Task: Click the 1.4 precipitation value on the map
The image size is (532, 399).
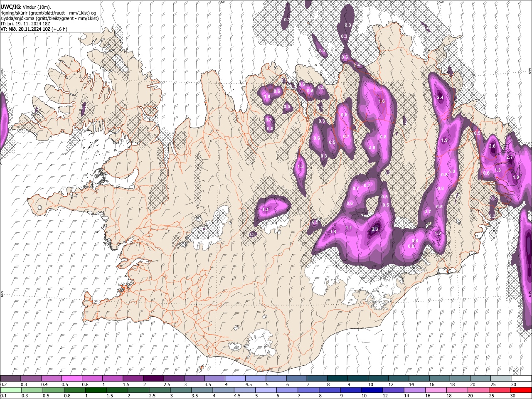Action: click(333, 232)
